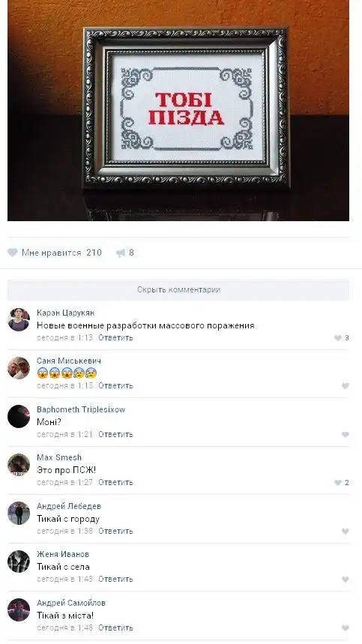
Task: Like the post with the heart icon
Action: [13, 253]
